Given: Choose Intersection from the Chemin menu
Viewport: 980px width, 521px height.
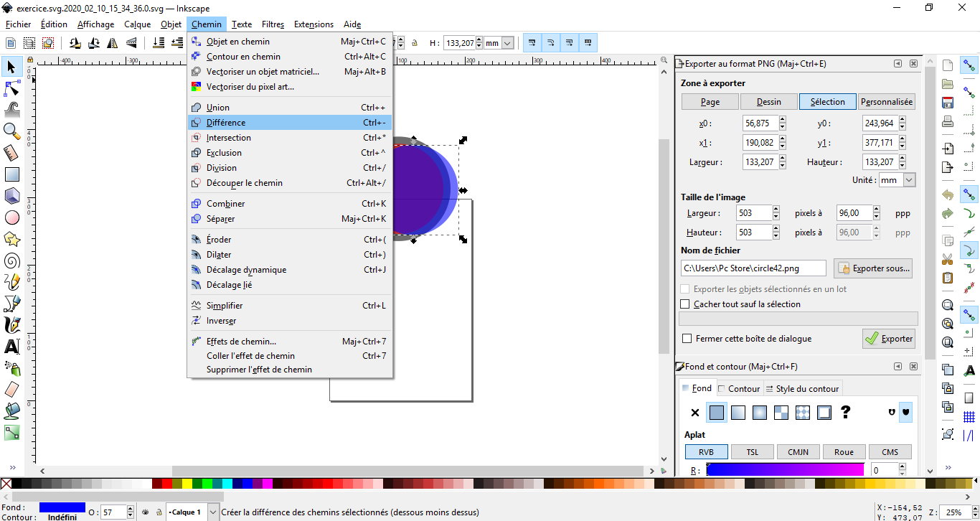Looking at the screenshot, I should tap(290, 138).
